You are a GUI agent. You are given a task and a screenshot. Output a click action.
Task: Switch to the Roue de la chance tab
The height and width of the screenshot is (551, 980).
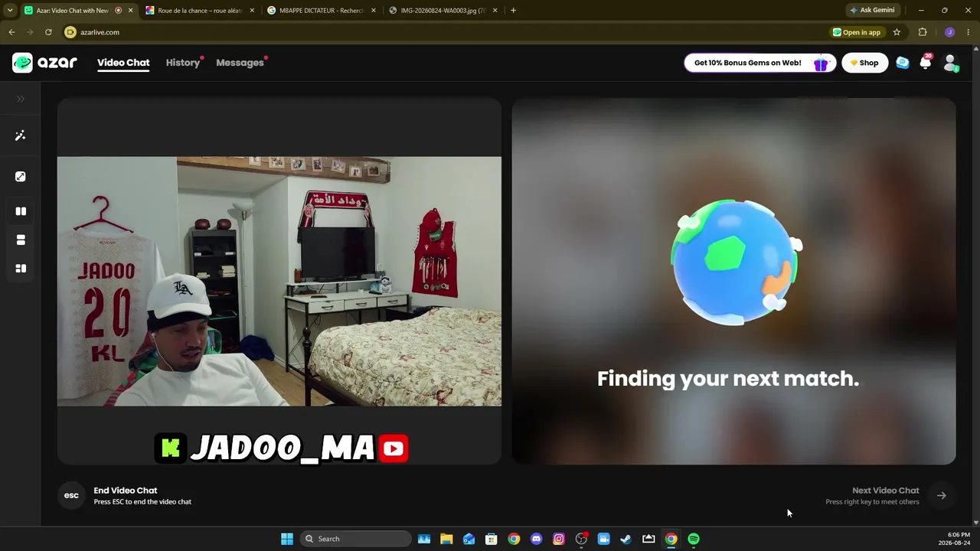pyautogui.click(x=200, y=11)
